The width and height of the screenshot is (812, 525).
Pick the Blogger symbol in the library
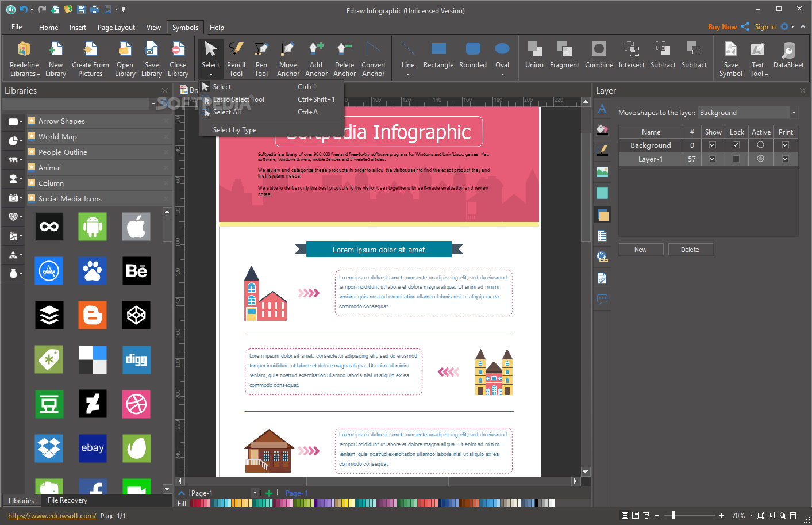coord(93,315)
